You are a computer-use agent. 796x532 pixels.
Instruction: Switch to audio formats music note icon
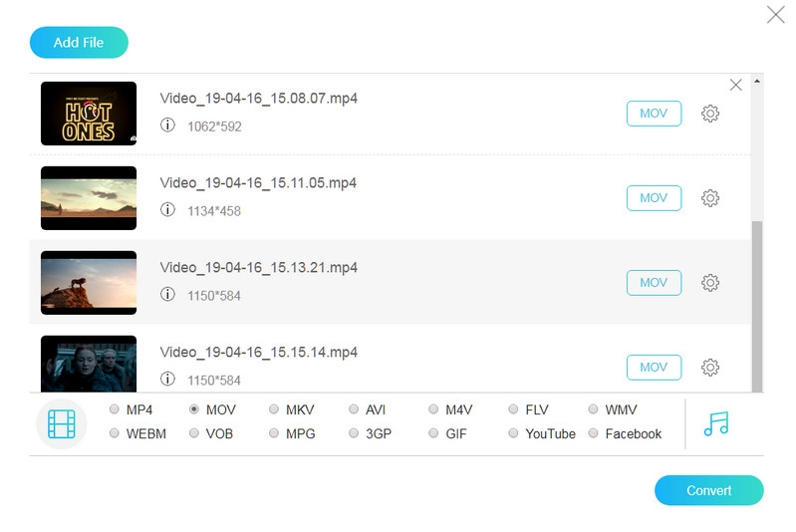[x=716, y=423]
